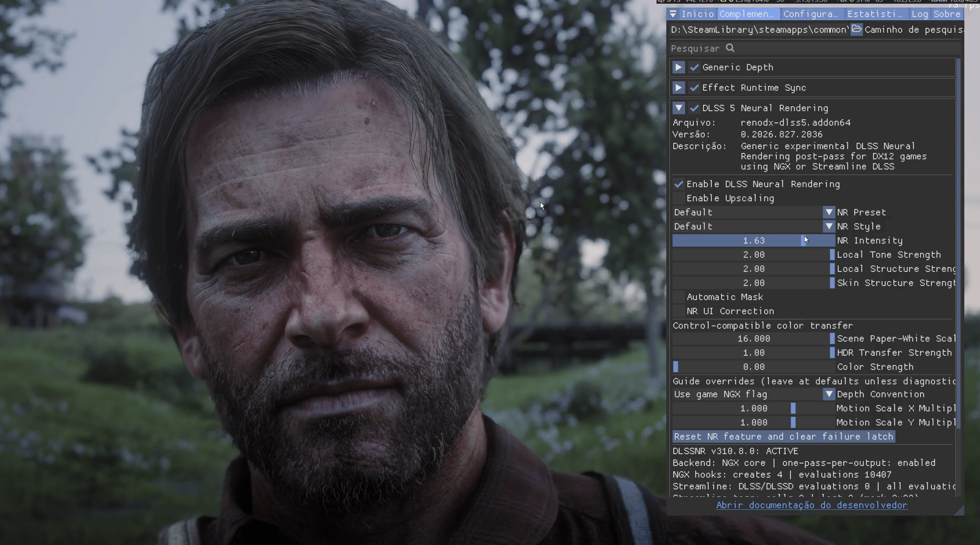Viewport: 980px width, 545px height.
Task: Click the overlay resize grip corner
Action: pyautogui.click(x=959, y=511)
